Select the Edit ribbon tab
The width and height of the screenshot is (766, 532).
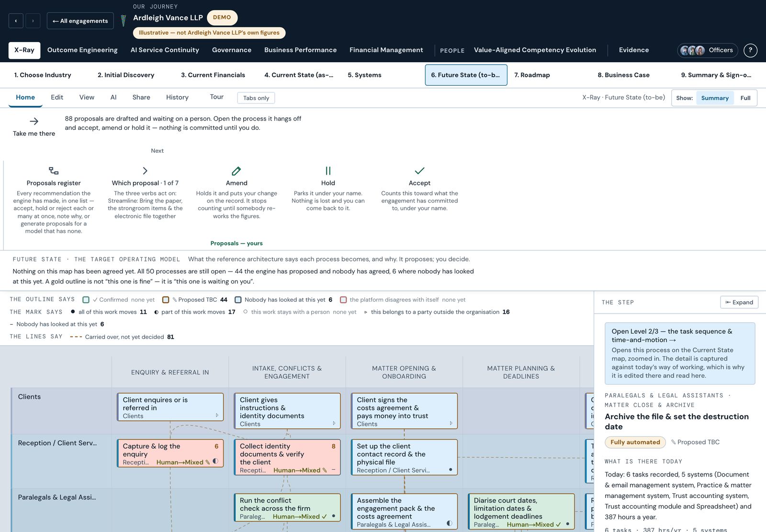click(57, 97)
